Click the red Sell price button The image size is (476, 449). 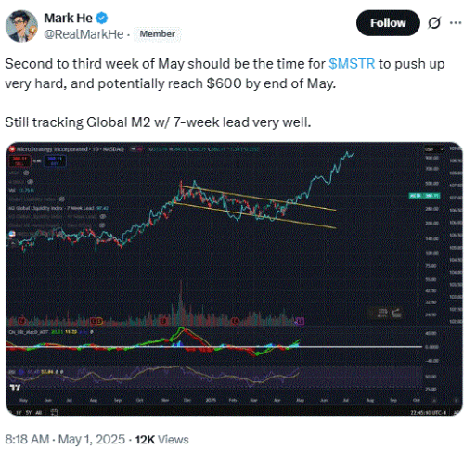tap(19, 160)
